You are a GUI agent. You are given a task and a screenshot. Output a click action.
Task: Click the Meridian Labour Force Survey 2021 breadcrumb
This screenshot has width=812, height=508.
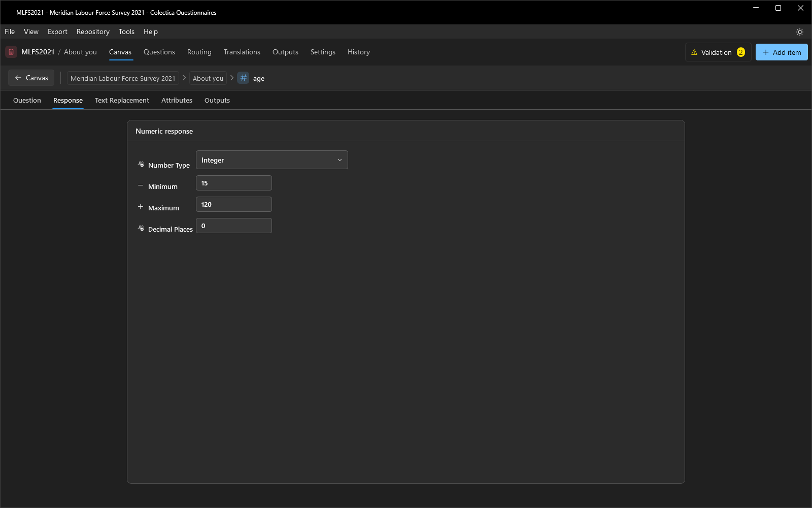(x=123, y=78)
